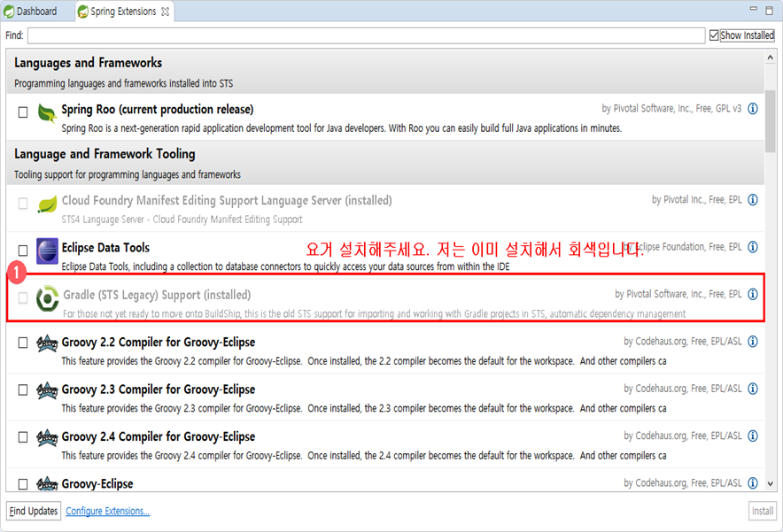Select Groovy 2.3 Compiler for Groovy-Eclipse title

click(x=159, y=389)
